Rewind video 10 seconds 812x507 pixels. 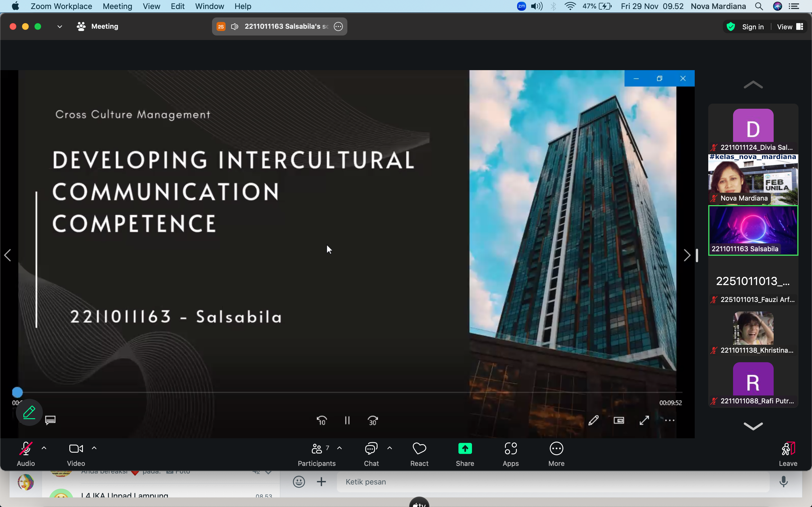pyautogui.click(x=321, y=420)
